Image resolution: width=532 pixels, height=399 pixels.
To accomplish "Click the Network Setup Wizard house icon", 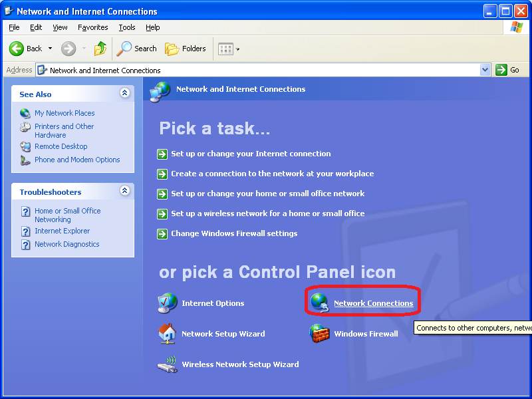I will coord(167,334).
